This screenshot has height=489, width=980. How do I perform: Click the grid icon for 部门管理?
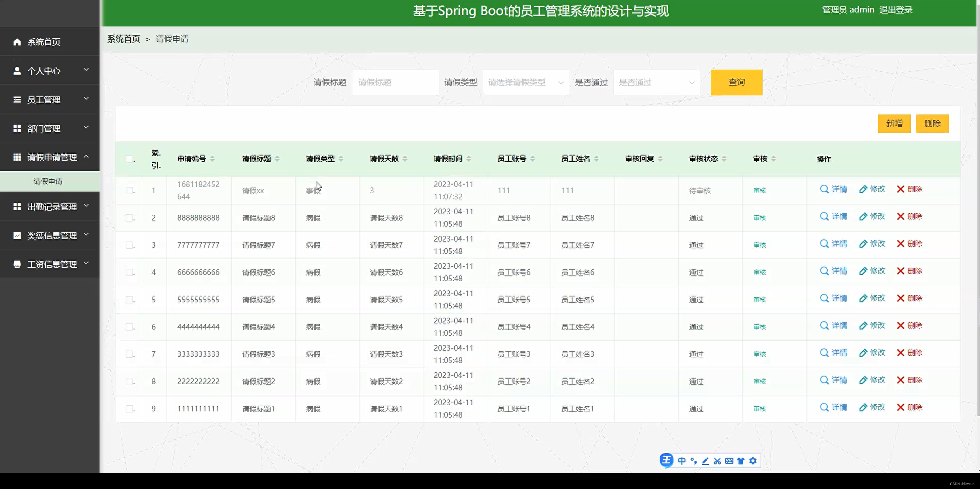pos(17,129)
